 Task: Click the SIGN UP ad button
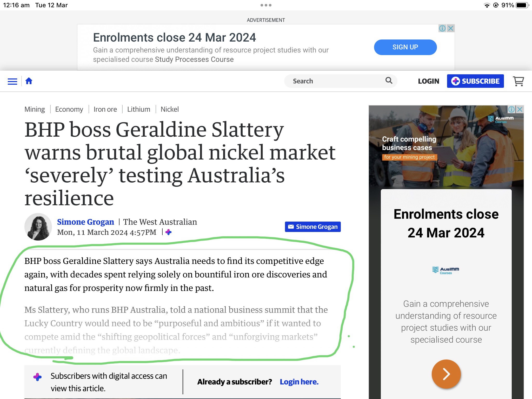click(x=405, y=47)
